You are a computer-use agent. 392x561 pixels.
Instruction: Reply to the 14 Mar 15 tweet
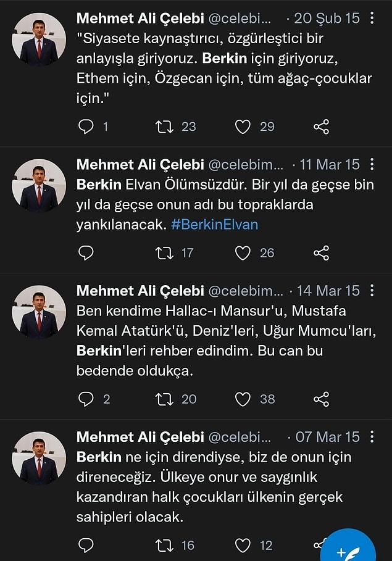[86, 399]
